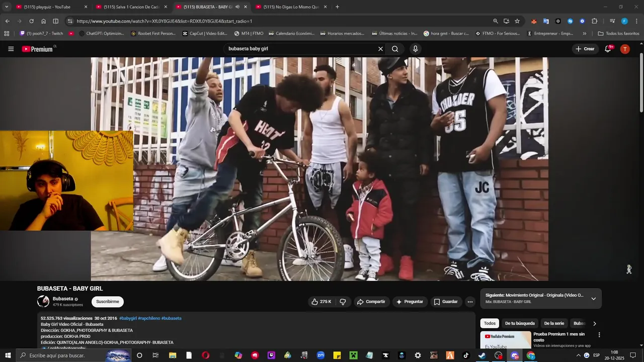The image size is (644, 362).
Task: Start voice search with microphone icon
Action: (x=415, y=49)
